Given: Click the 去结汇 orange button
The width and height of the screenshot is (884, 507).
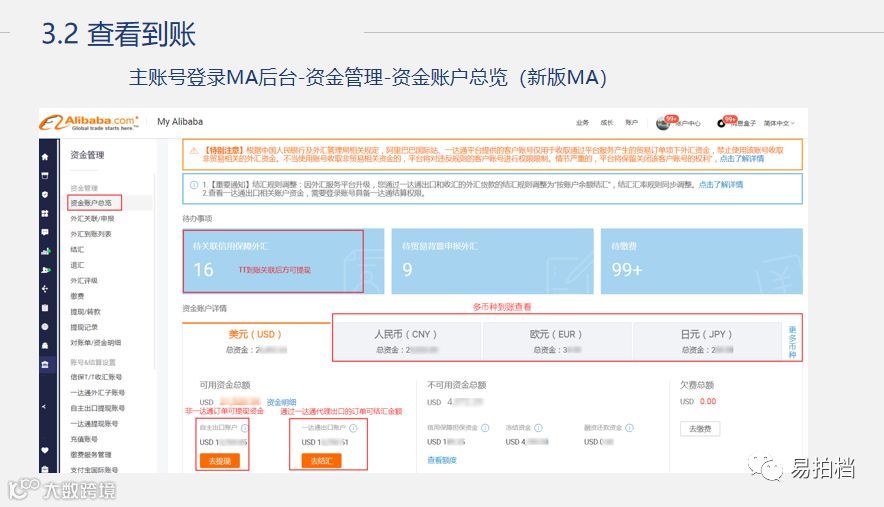Looking at the screenshot, I should tap(321, 461).
